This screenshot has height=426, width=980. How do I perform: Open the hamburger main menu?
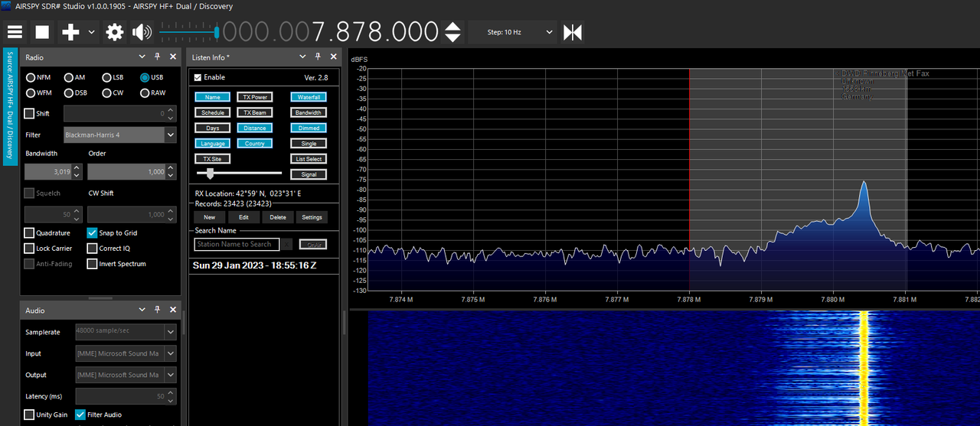(15, 32)
